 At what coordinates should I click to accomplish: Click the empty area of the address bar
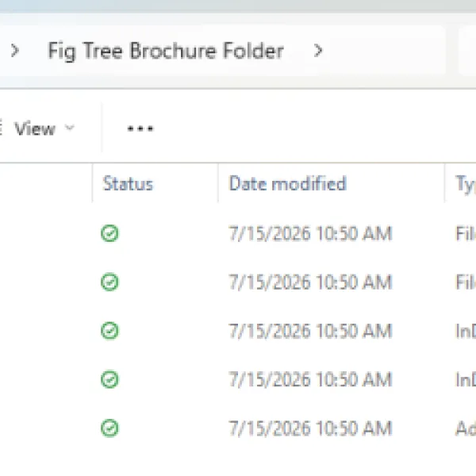point(386,51)
